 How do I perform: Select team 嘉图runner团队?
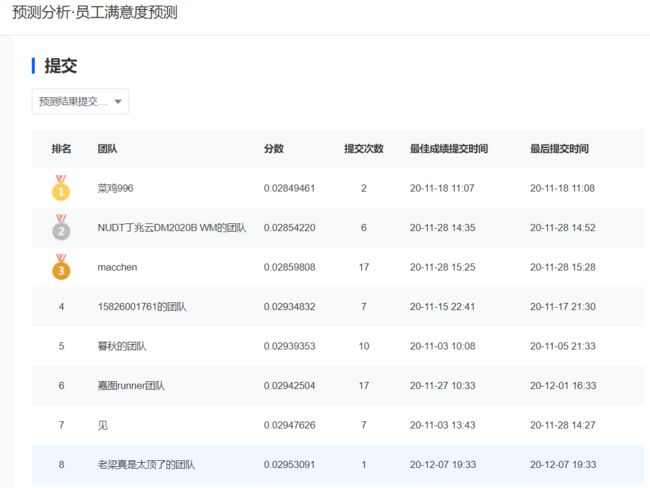(131, 386)
